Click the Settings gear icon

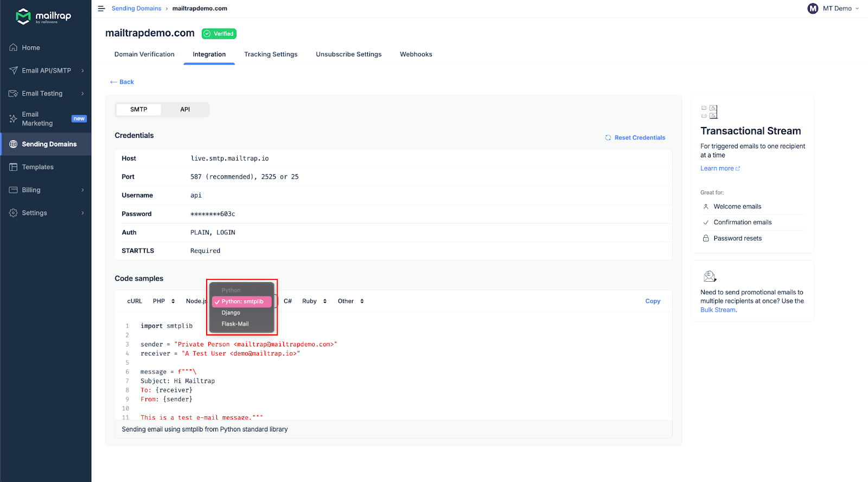14,213
